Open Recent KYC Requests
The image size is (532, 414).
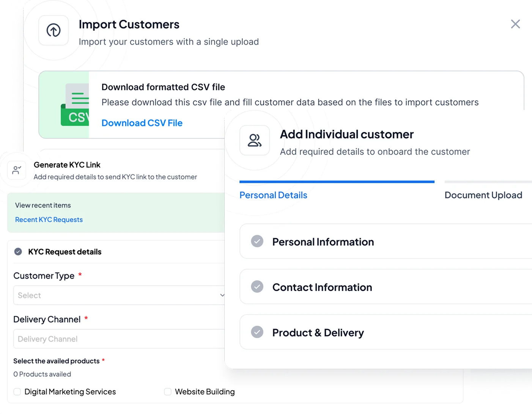coord(49,220)
